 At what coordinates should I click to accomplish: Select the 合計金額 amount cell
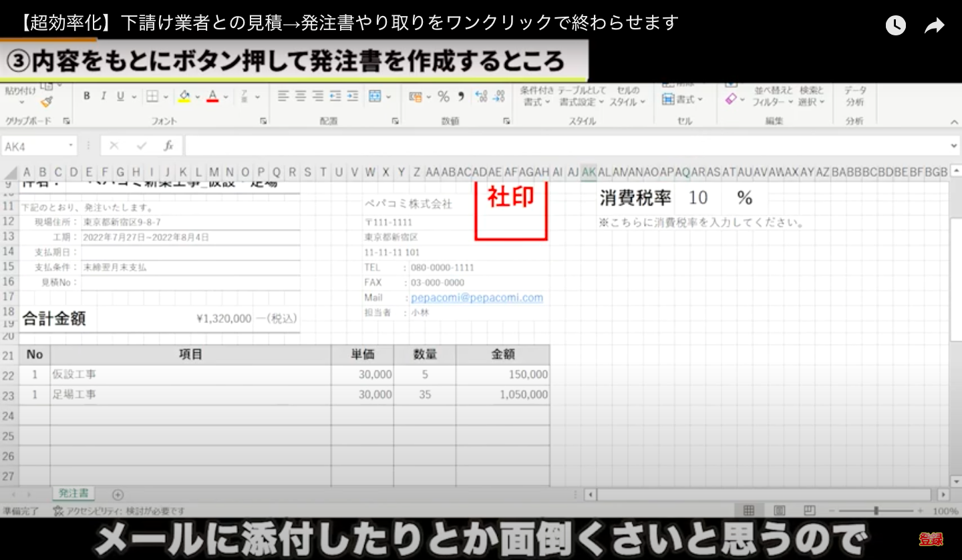(x=224, y=319)
